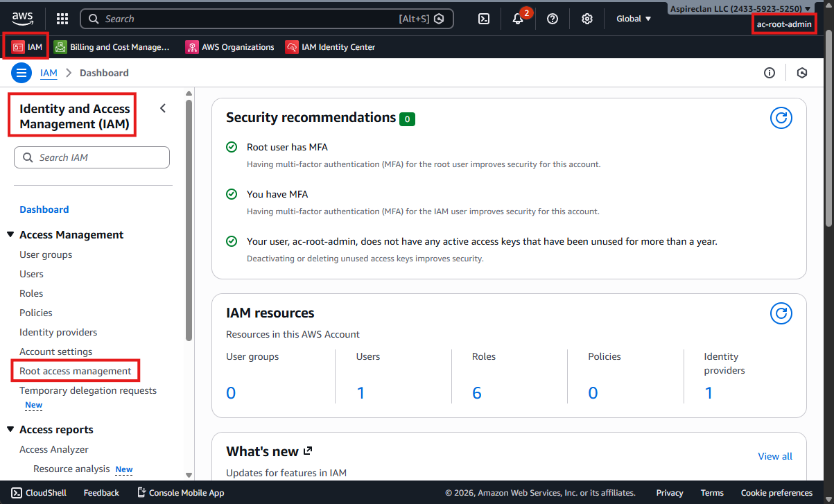Refresh the Security recommendations panel

click(781, 118)
